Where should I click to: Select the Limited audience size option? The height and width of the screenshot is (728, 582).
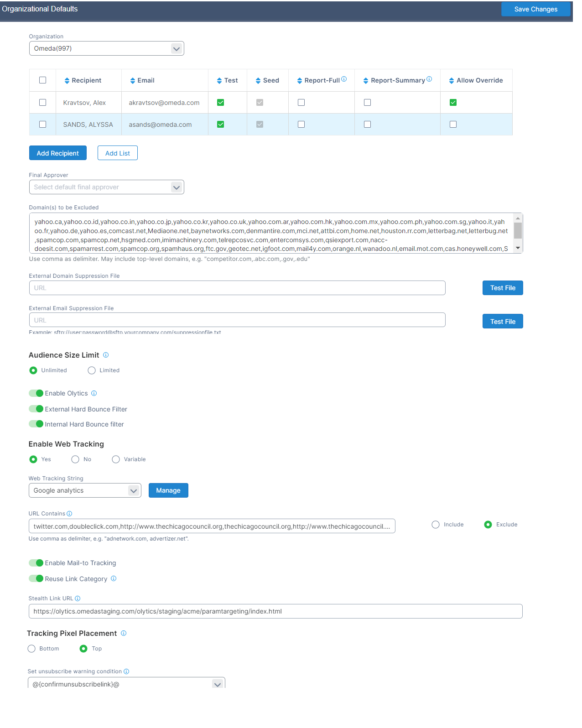(x=92, y=370)
